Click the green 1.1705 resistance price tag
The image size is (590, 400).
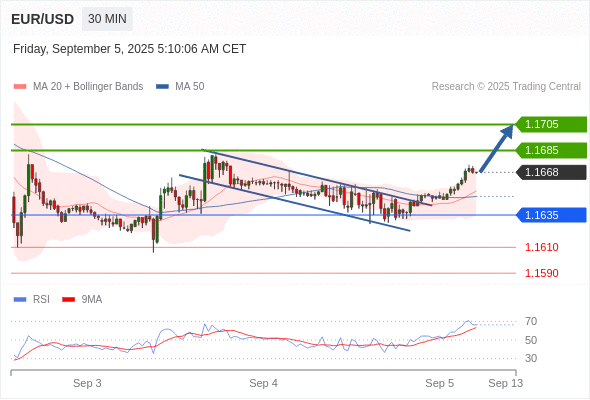[550, 124]
